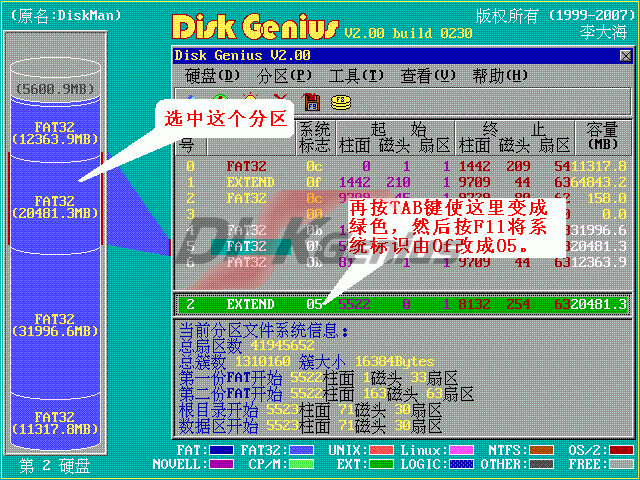This screenshot has height=480, width=640.
Task: Click system flag 05 in green row
Action: pos(314,304)
